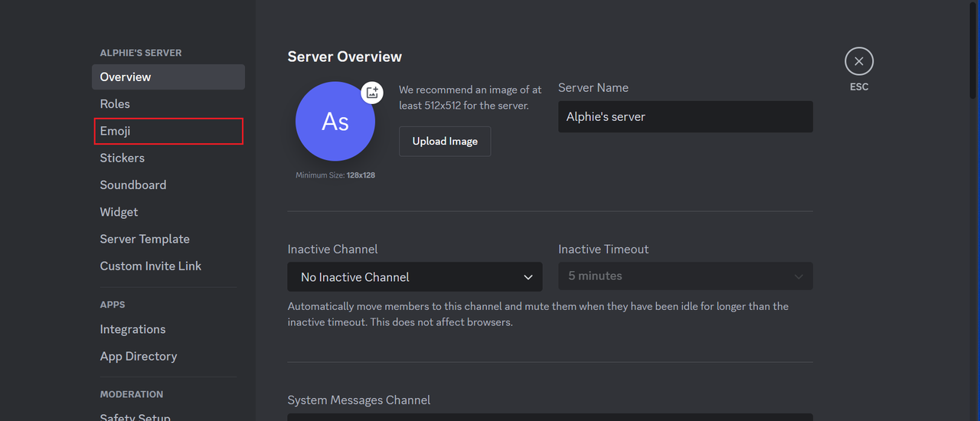Open the Custom Invite Link page
Image resolution: width=980 pixels, height=421 pixels.
pyautogui.click(x=168, y=266)
